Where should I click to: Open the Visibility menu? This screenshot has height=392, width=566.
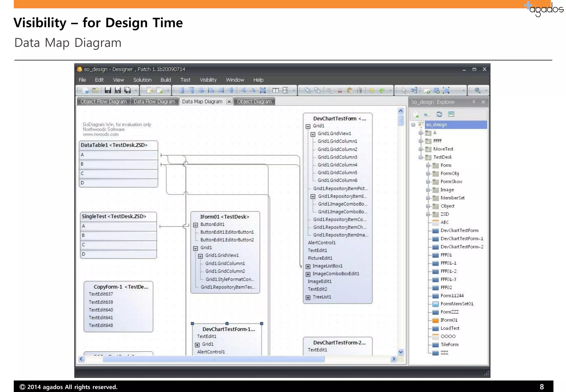tap(208, 80)
